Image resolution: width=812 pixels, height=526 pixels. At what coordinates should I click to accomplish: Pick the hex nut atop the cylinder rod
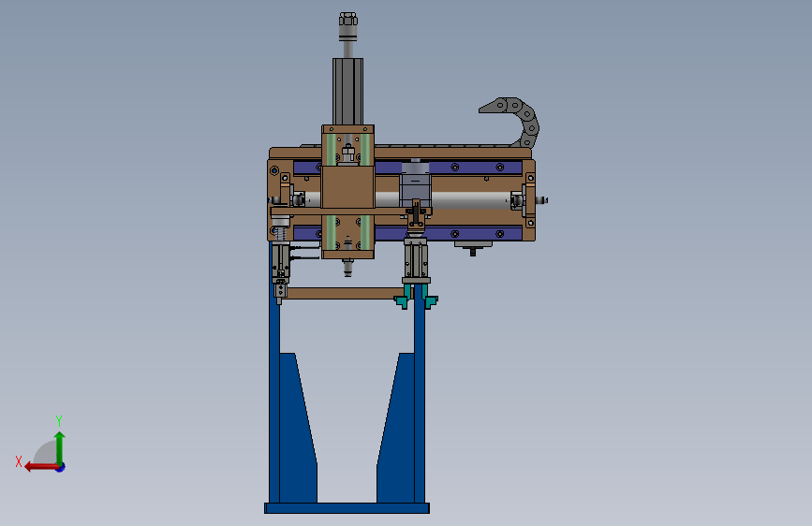point(348,19)
